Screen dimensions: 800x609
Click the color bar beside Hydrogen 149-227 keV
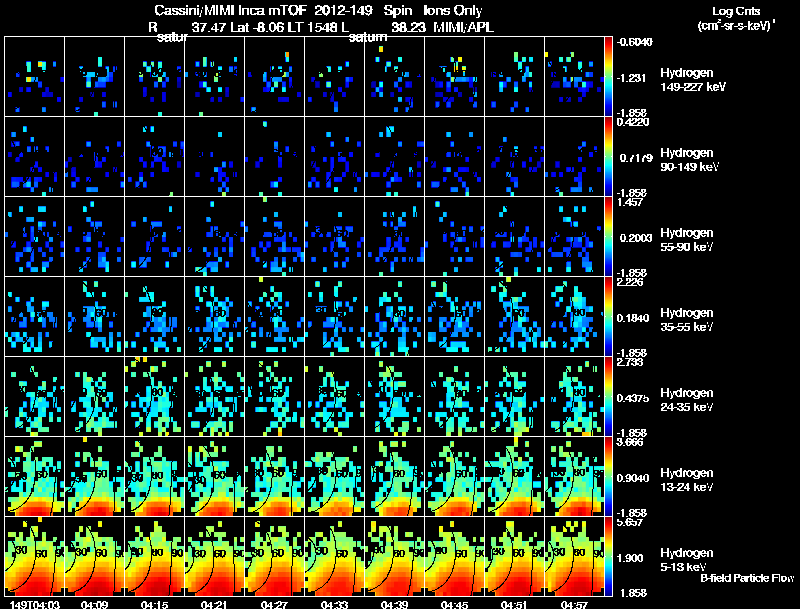(608, 77)
